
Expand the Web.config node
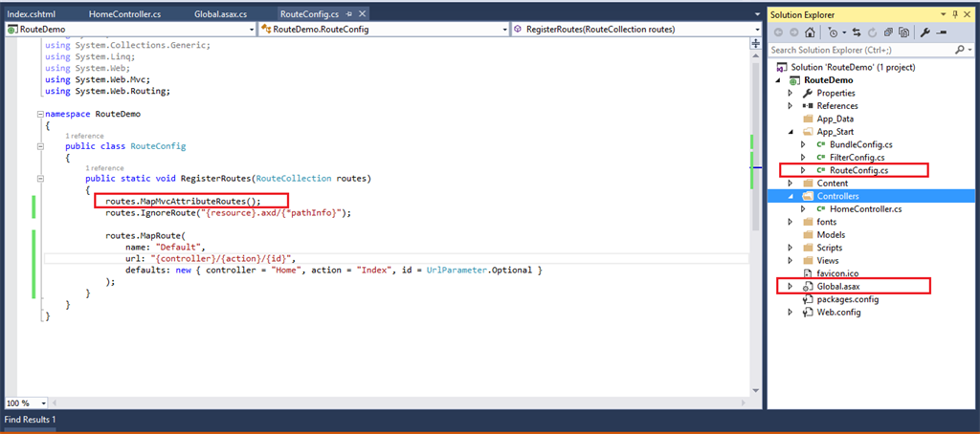[x=790, y=313]
